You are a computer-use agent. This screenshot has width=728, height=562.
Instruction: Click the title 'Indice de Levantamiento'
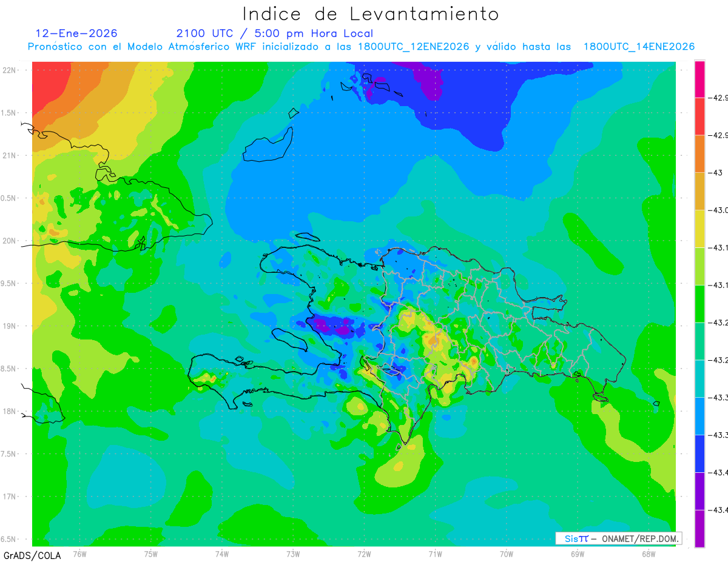pyautogui.click(x=371, y=13)
